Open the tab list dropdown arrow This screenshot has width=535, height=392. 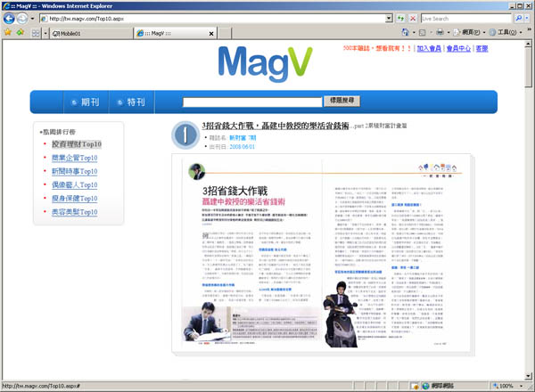pos(45,33)
